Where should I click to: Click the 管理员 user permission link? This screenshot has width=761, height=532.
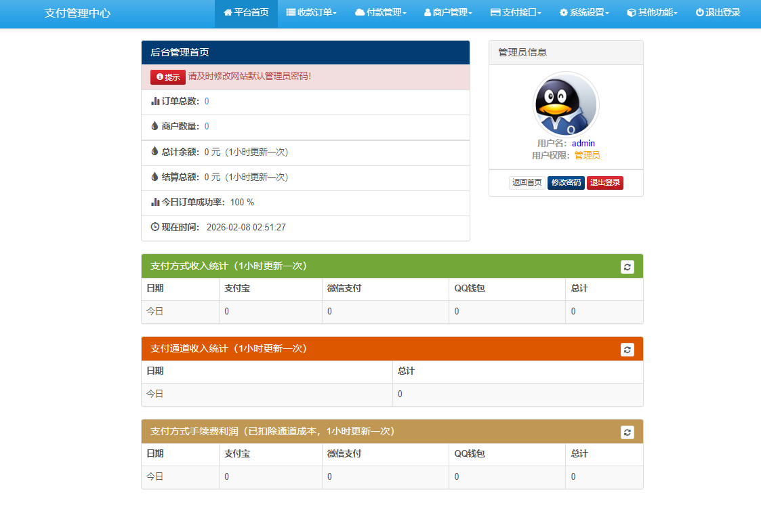coord(585,155)
